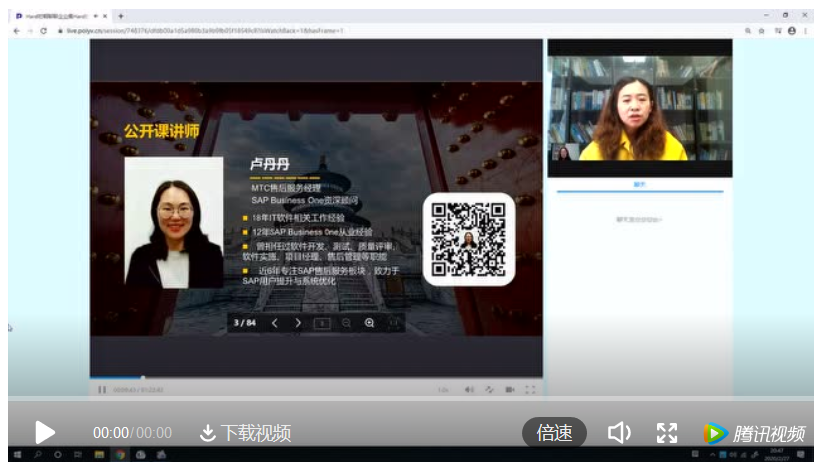Click the presenter webcam video
The image size is (817, 471).
click(x=640, y=108)
